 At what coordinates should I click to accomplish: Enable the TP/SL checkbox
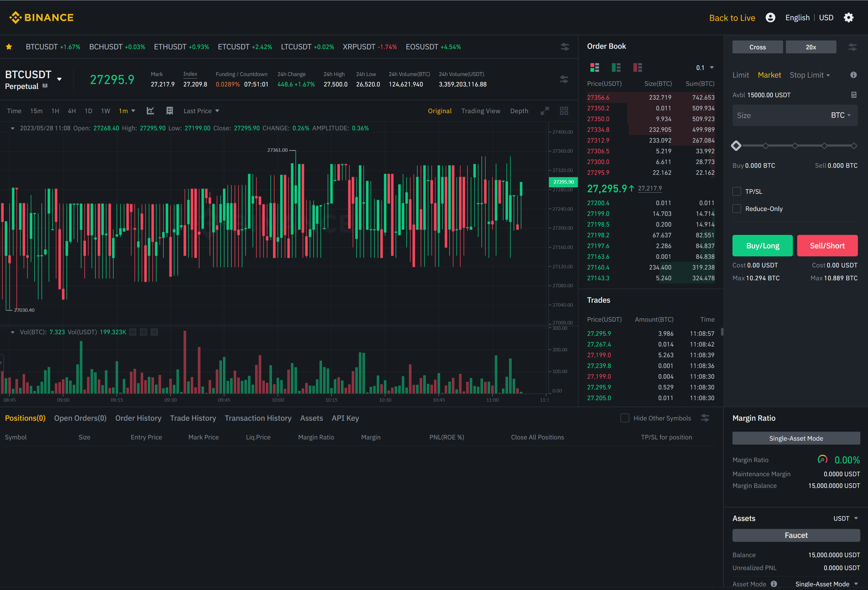coord(736,191)
